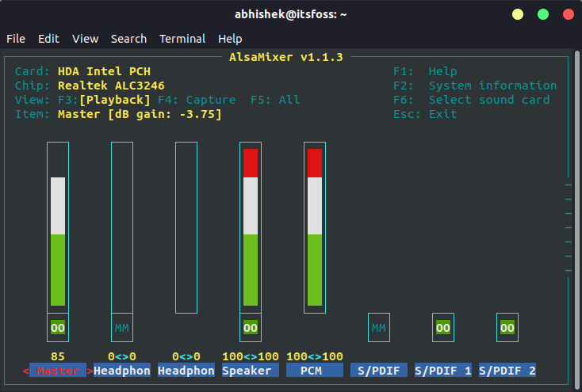Click the PCM volume bar
The height and width of the screenshot is (392, 582).
coord(315,228)
